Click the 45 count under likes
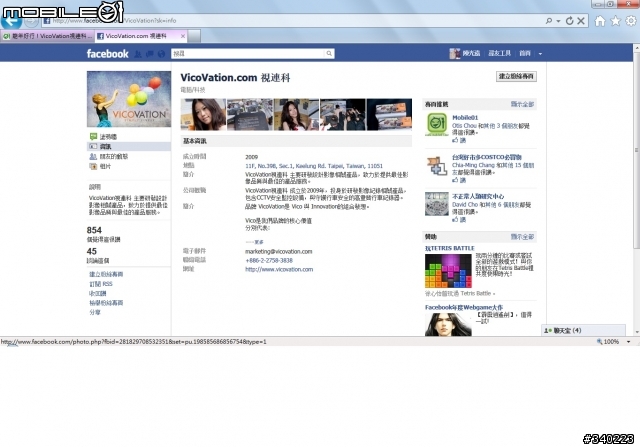640x447 pixels. pos(92,251)
